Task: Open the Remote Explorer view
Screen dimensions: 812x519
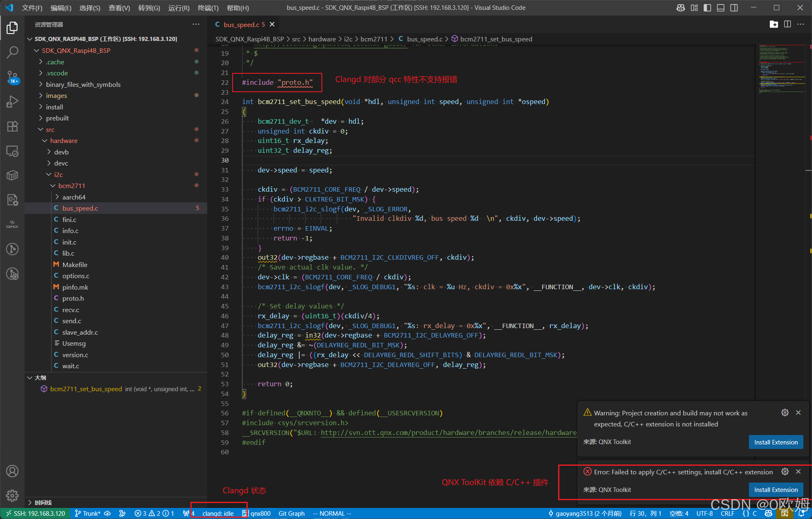Action: pyautogui.click(x=12, y=151)
